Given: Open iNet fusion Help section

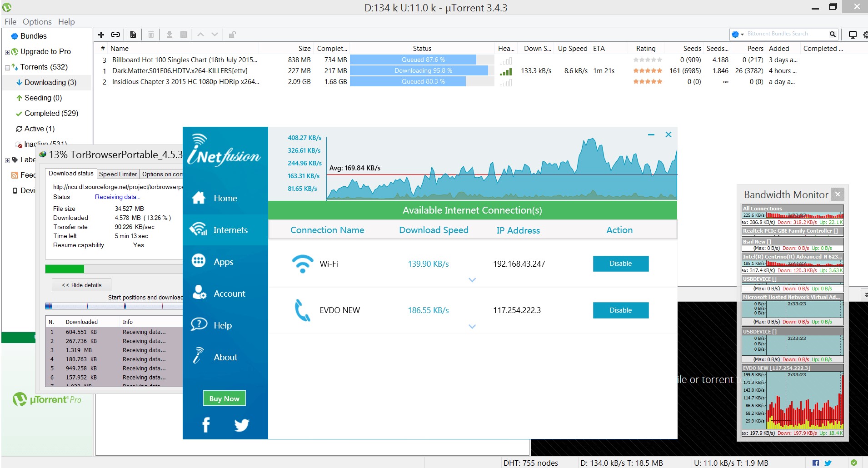Looking at the screenshot, I should (x=222, y=324).
